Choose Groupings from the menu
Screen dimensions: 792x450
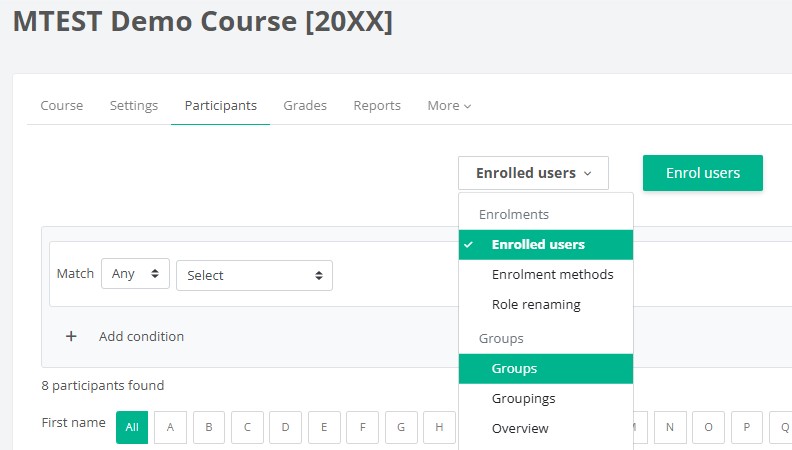523,398
